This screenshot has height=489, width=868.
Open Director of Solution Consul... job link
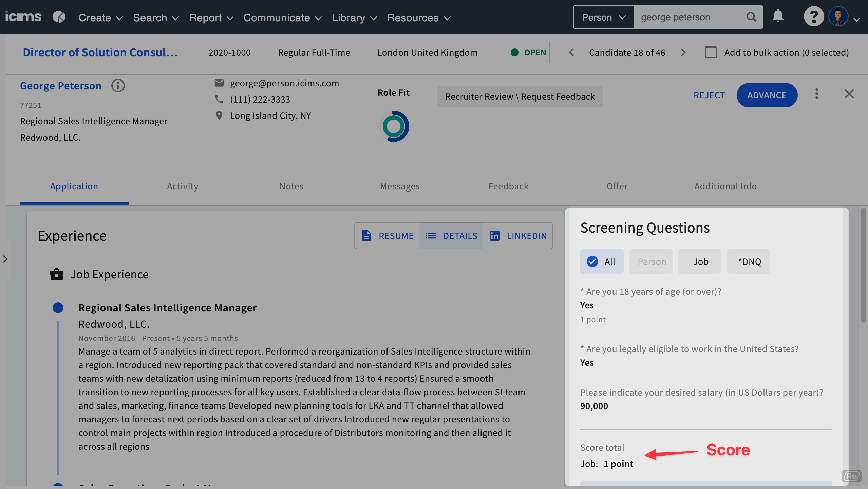tap(100, 52)
